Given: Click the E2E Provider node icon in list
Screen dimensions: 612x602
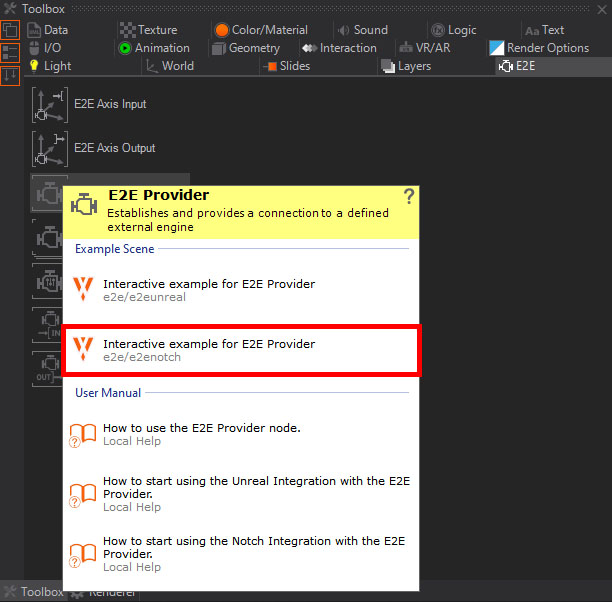Looking at the screenshot, I should click(x=48, y=193).
